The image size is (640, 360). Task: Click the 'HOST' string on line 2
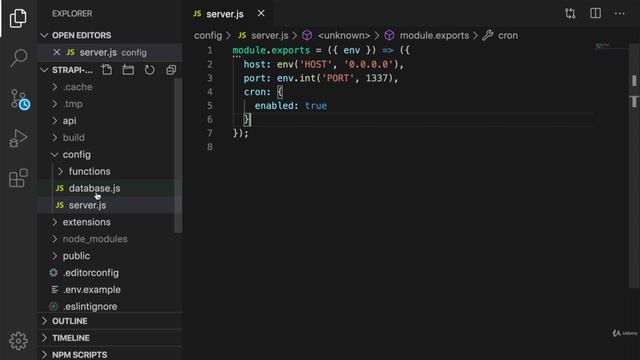pyautogui.click(x=315, y=64)
